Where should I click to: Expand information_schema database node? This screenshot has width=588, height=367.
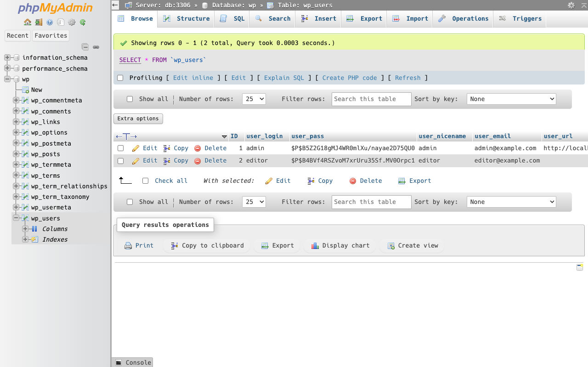tap(7, 57)
